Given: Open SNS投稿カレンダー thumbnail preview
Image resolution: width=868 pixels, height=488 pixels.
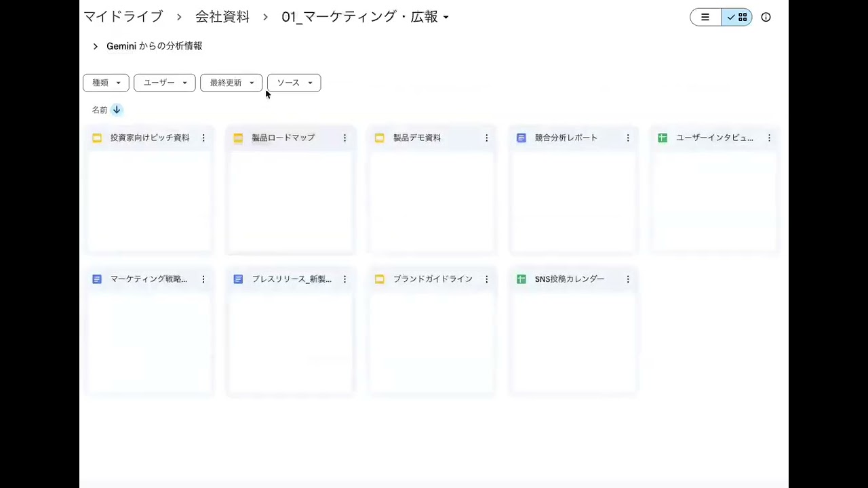Looking at the screenshot, I should (x=574, y=342).
